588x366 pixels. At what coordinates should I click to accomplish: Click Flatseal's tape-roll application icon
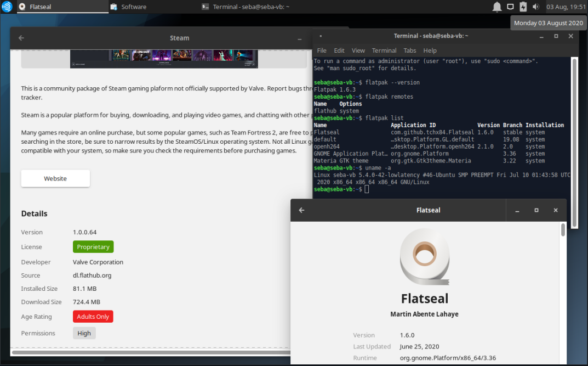[x=425, y=257]
